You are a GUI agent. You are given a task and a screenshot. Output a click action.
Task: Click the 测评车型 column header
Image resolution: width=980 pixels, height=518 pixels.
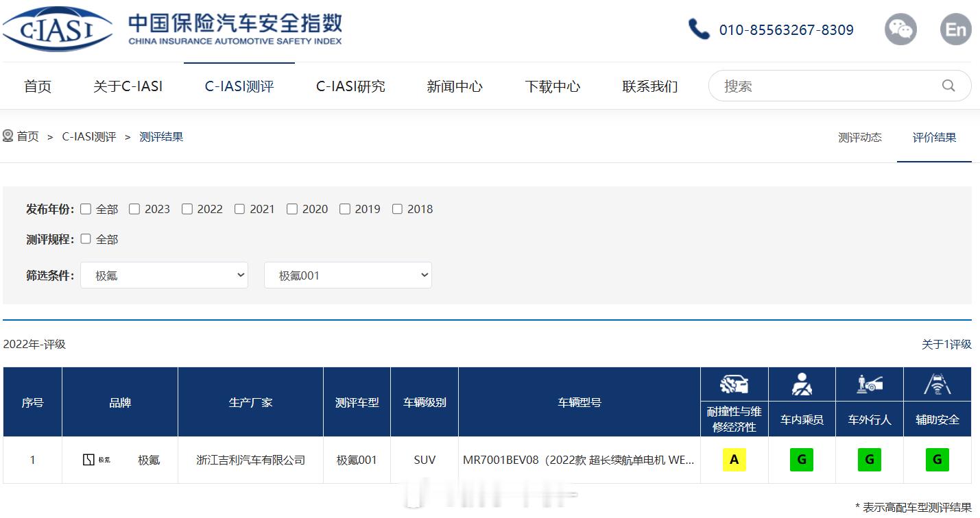pos(357,402)
